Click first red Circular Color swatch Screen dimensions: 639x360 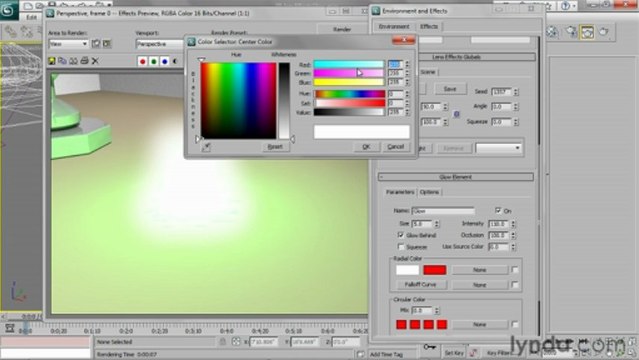pyautogui.click(x=401, y=325)
